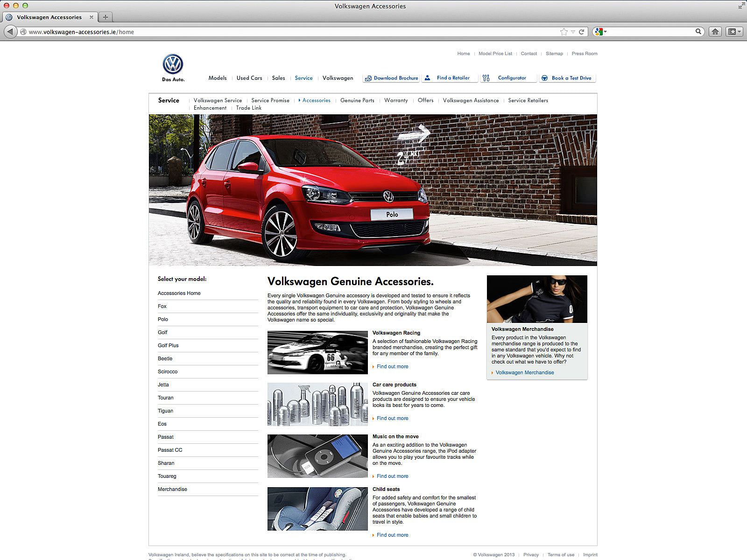Select the Touran model
The width and height of the screenshot is (747, 560).
tap(165, 398)
